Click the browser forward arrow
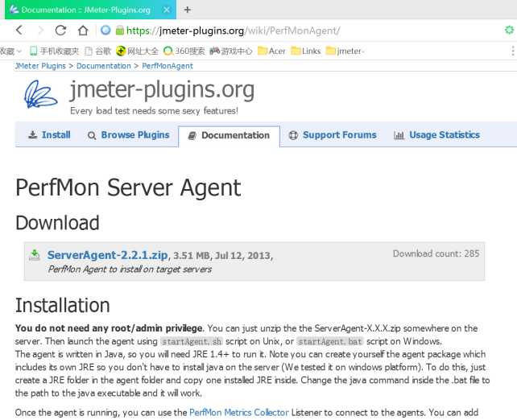 point(41,31)
